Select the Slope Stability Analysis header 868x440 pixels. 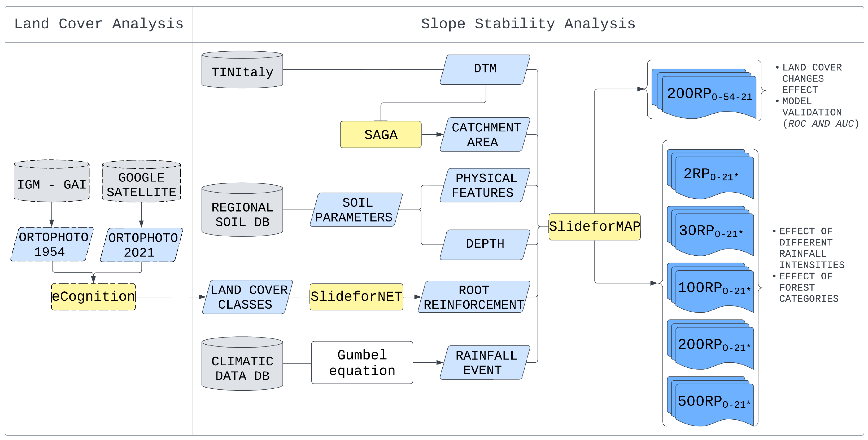pos(528,24)
